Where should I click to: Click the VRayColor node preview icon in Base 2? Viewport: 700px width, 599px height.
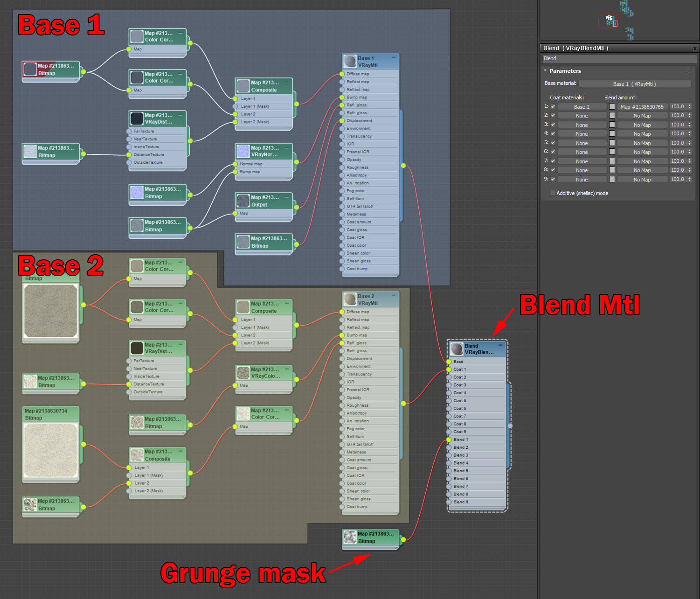[x=243, y=373]
